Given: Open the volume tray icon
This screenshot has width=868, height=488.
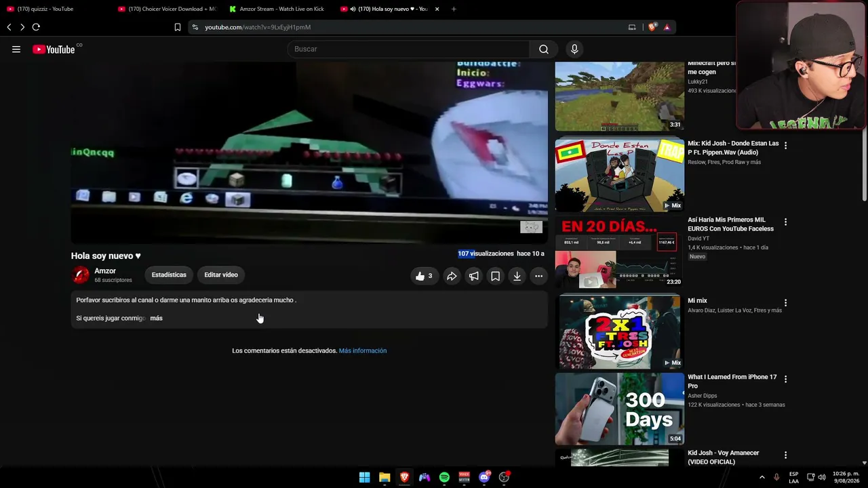Looking at the screenshot, I should pyautogui.click(x=822, y=477).
